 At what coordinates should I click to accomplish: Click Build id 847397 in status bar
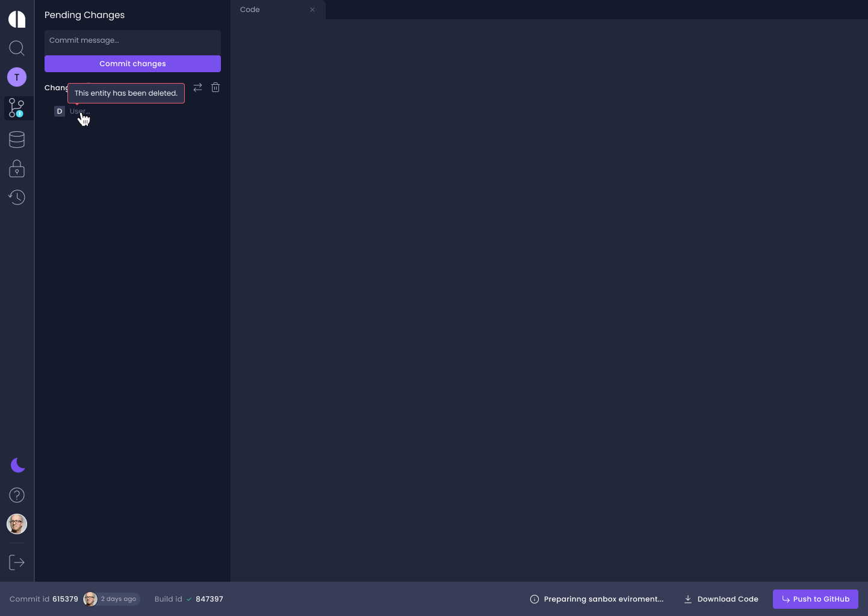point(188,599)
